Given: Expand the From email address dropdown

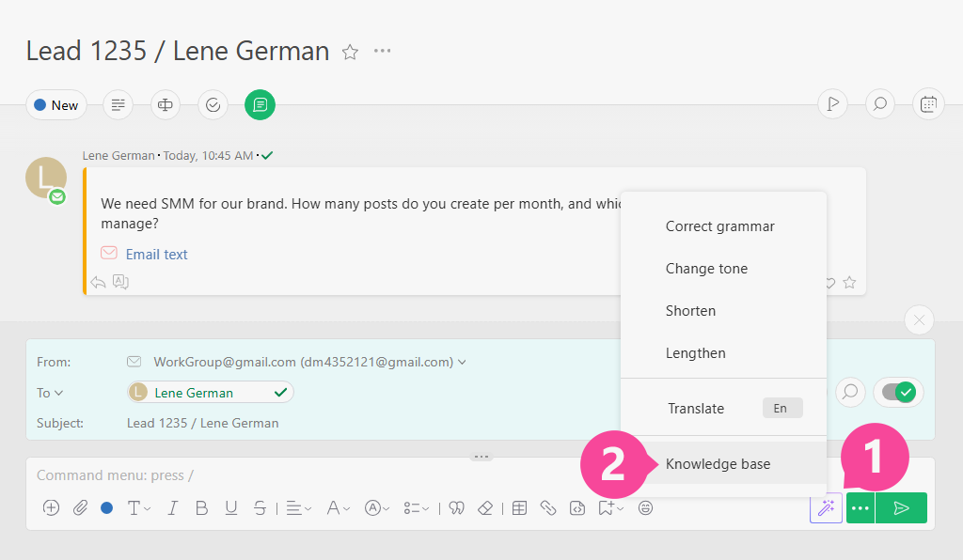Looking at the screenshot, I should [462, 363].
